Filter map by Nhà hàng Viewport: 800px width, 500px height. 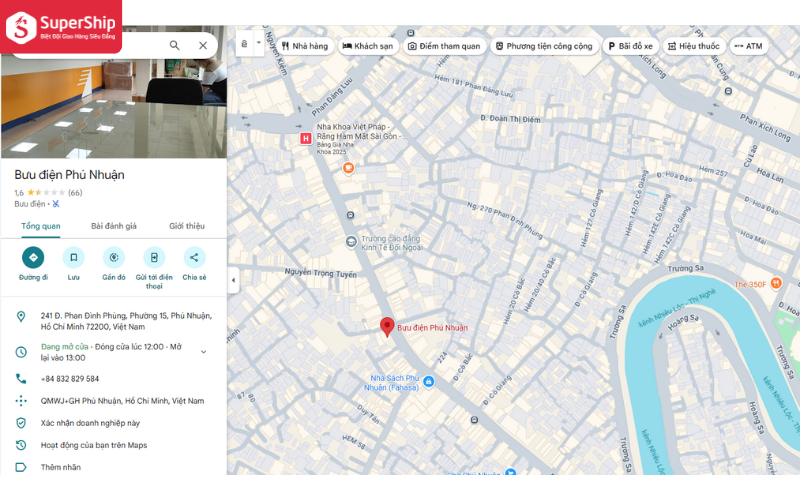pos(305,46)
